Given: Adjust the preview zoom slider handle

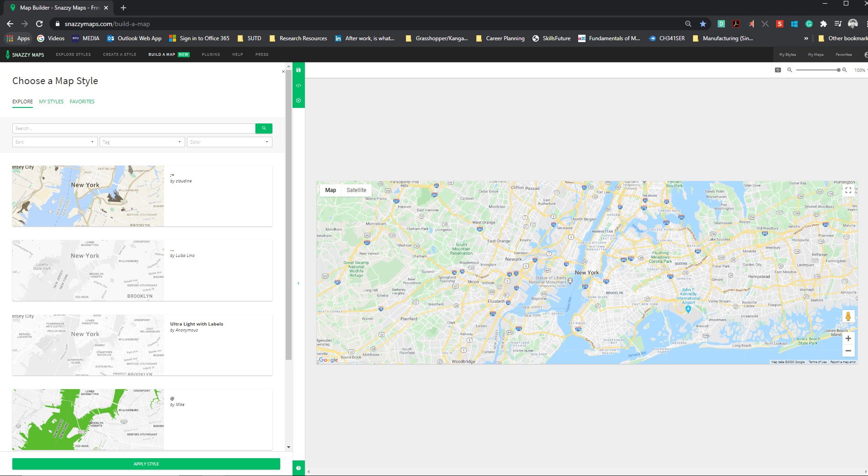Looking at the screenshot, I should [x=839, y=70].
